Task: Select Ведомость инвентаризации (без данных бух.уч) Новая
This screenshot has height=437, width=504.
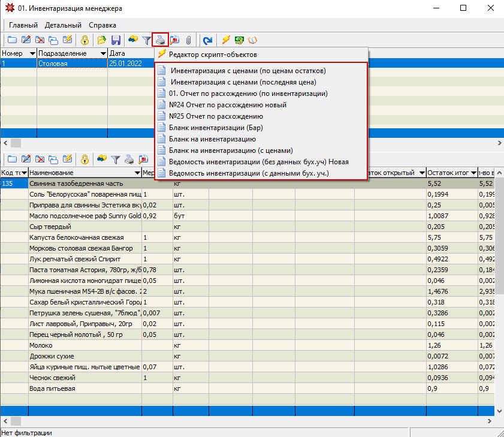Action: [261, 162]
